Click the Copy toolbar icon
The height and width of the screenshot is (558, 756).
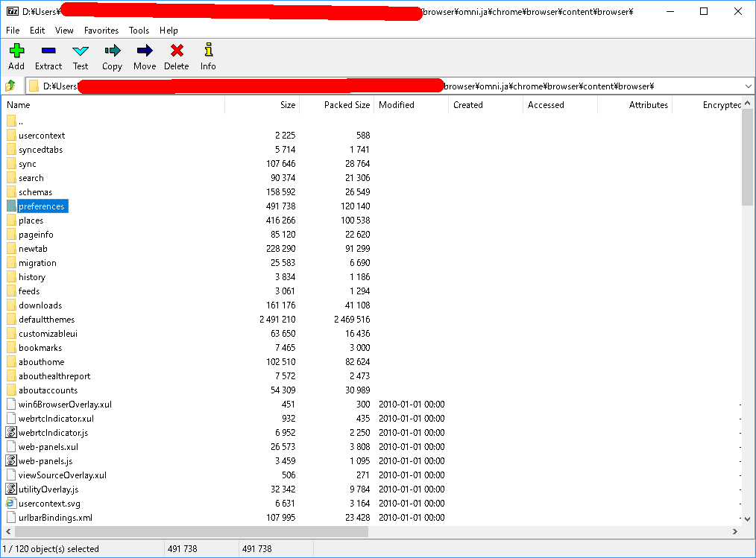tap(112, 51)
